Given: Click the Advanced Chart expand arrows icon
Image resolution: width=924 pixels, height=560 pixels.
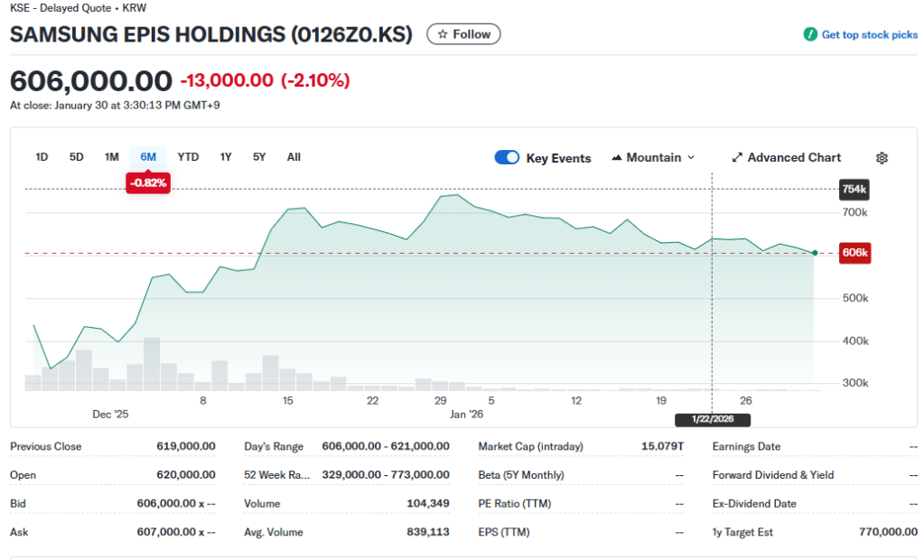Looking at the screenshot, I should pos(736,158).
